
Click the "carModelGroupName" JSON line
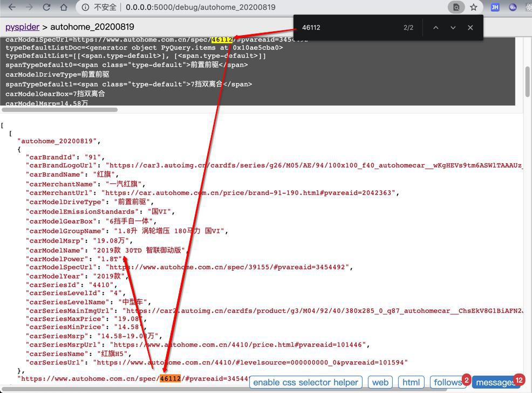click(x=127, y=231)
